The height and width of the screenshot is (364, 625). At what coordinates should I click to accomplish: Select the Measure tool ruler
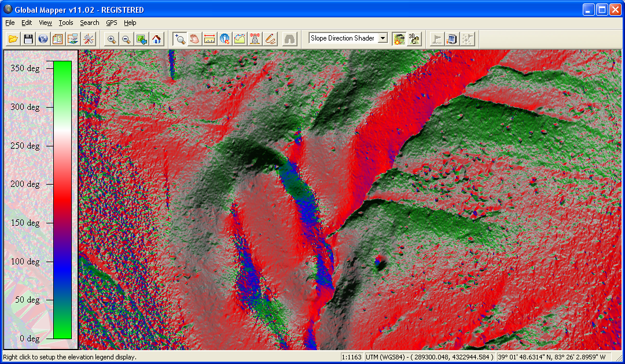[x=209, y=39]
